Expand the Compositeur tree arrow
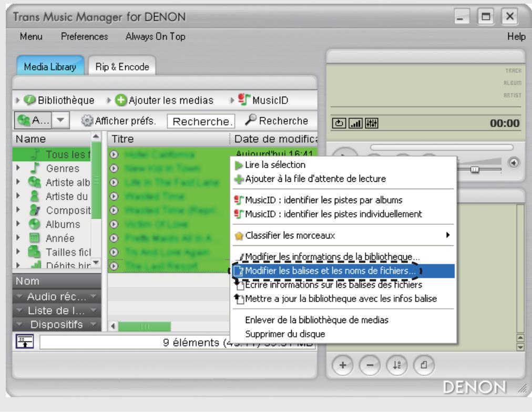Image resolution: width=532 pixels, height=415 pixels. [x=18, y=210]
